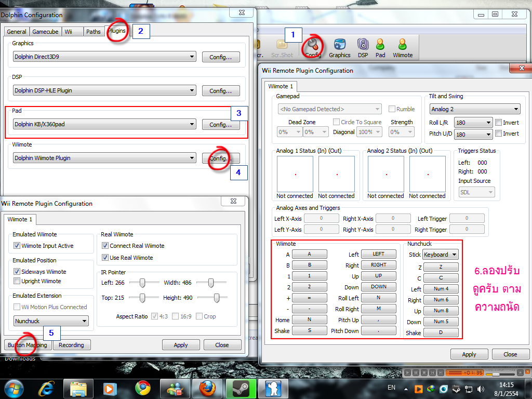Open the Nunchuck emulated extension dropdown

(x=51, y=321)
